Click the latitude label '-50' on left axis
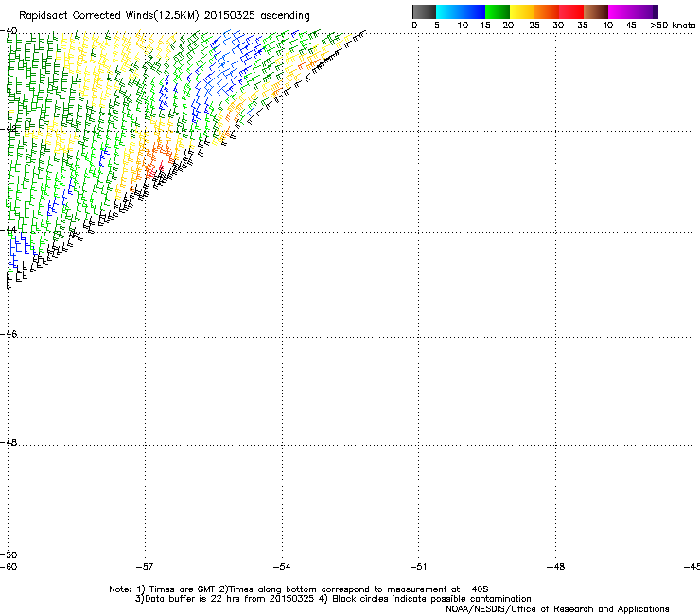This screenshot has width=700, height=615. coord(9,554)
